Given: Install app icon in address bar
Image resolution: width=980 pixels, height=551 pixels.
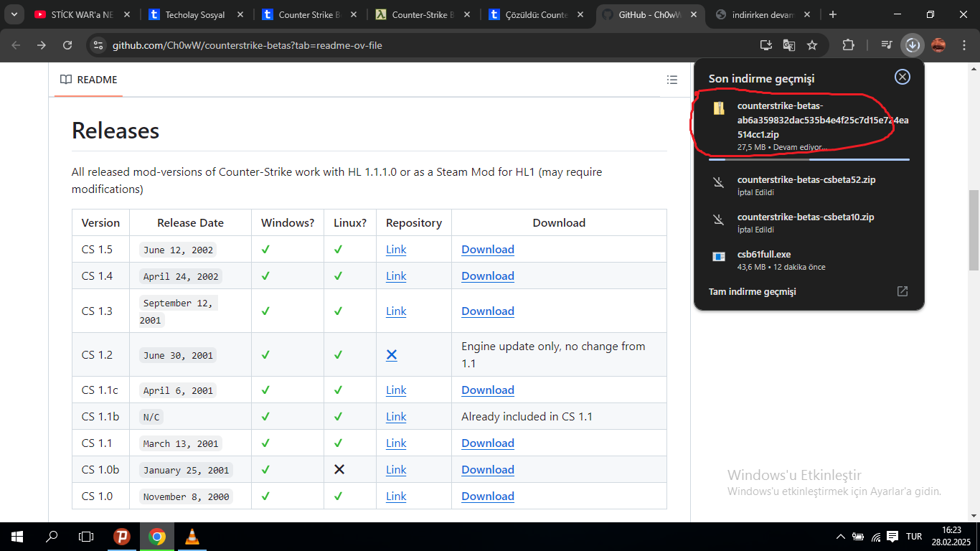Looking at the screenshot, I should [x=766, y=45].
